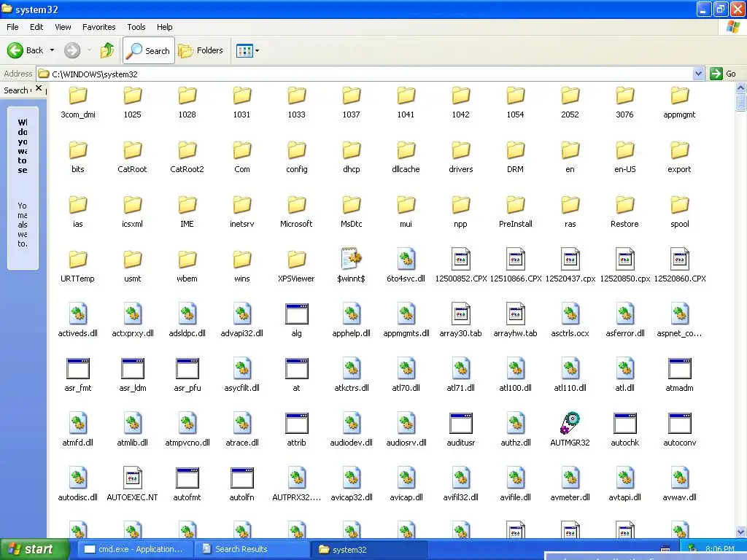Select the at executable icon
The width and height of the screenshot is (747, 560).
[296, 368]
